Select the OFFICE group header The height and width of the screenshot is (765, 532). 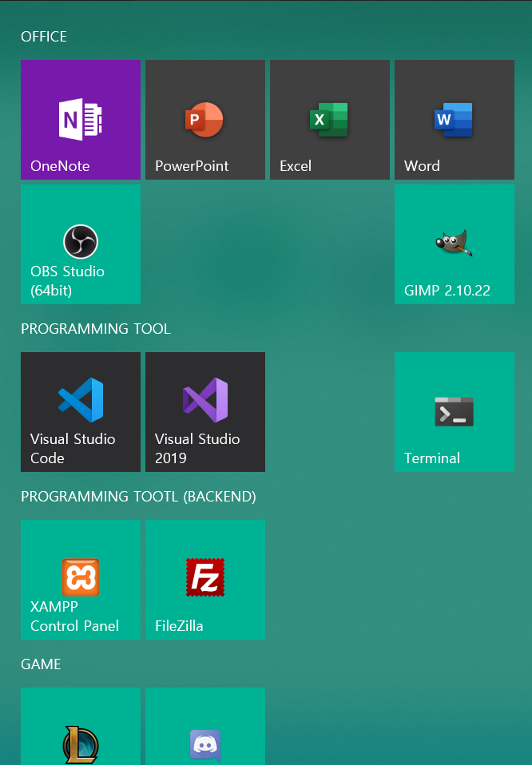(44, 37)
